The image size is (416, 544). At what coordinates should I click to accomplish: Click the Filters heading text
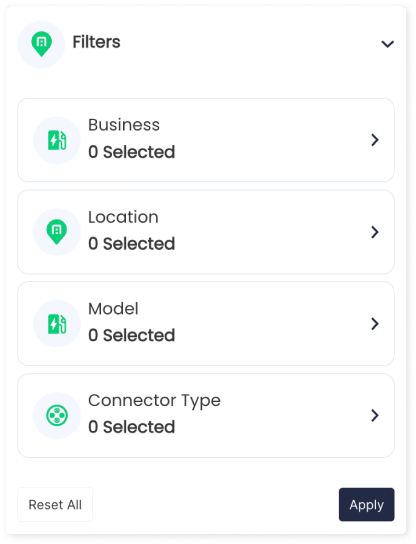[x=96, y=42]
